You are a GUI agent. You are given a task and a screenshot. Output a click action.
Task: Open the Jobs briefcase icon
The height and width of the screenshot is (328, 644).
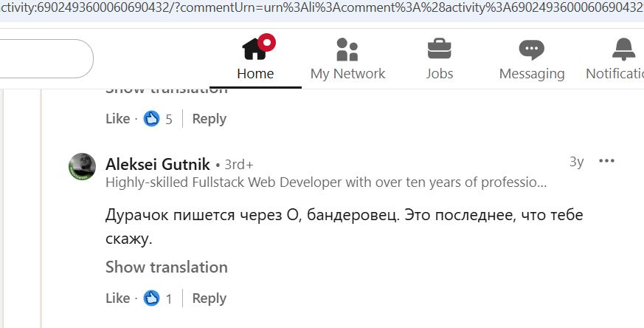[x=440, y=49]
